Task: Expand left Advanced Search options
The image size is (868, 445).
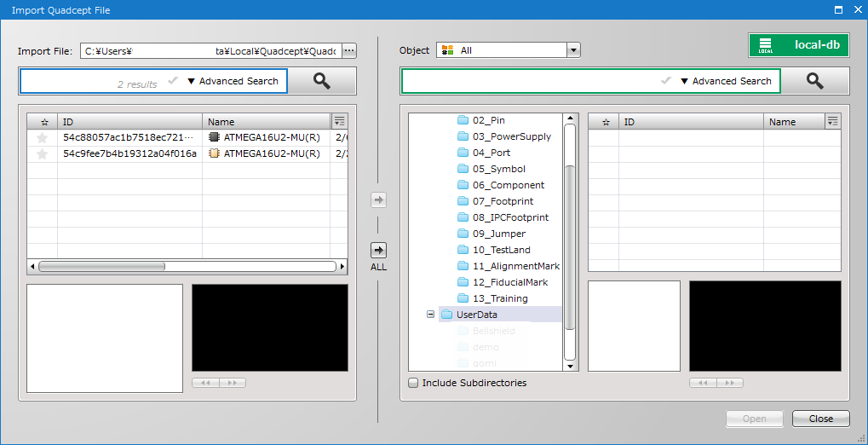Action: point(232,81)
